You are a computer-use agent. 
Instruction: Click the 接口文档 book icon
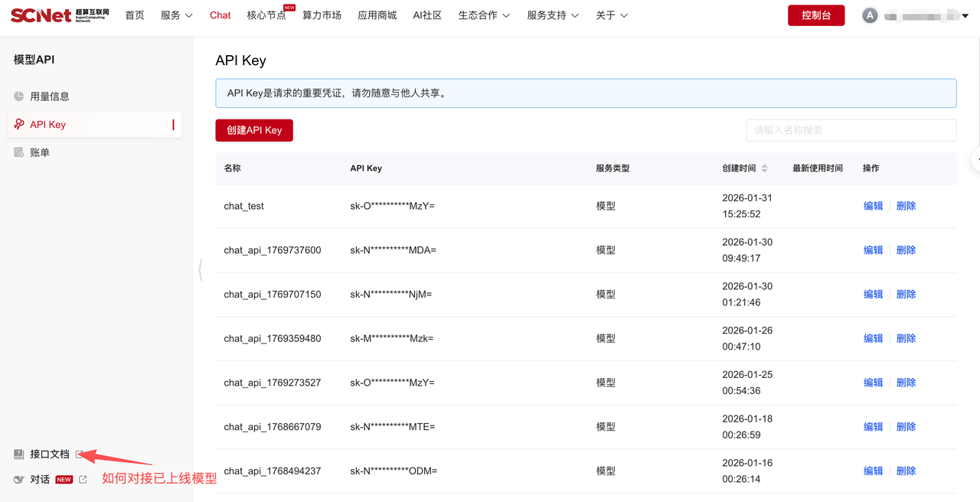pos(19,455)
